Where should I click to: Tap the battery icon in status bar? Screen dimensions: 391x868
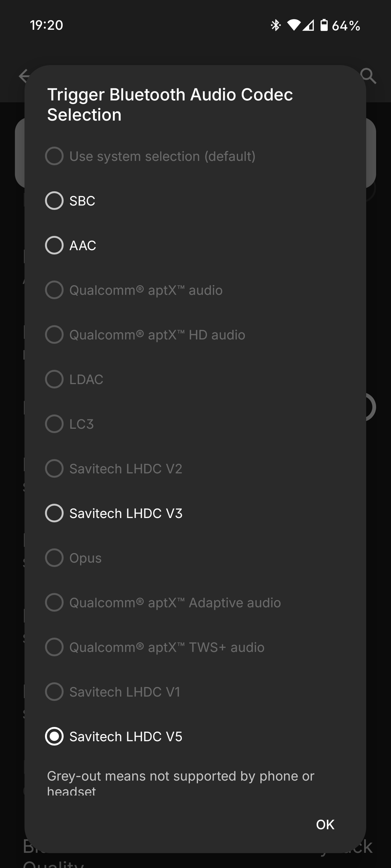[x=324, y=25]
